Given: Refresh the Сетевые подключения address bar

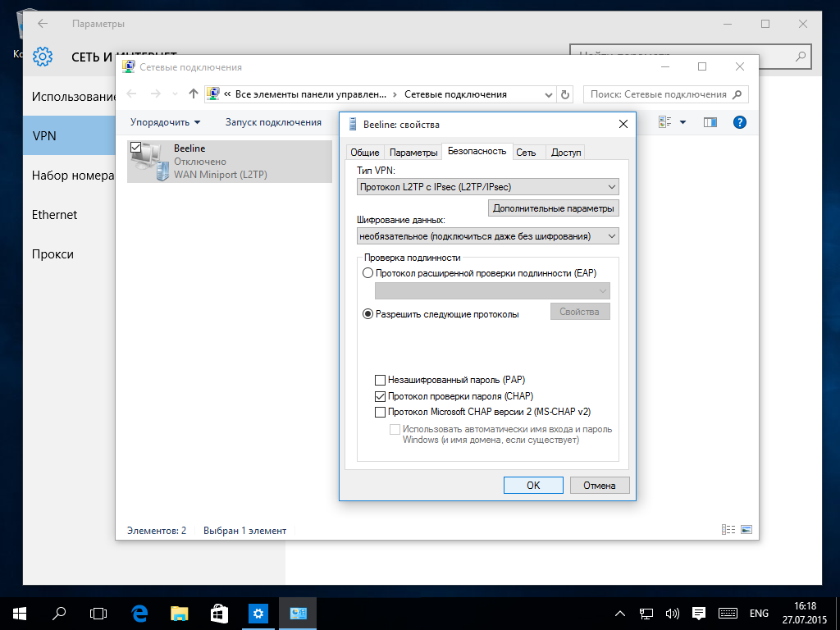Looking at the screenshot, I should click(564, 94).
